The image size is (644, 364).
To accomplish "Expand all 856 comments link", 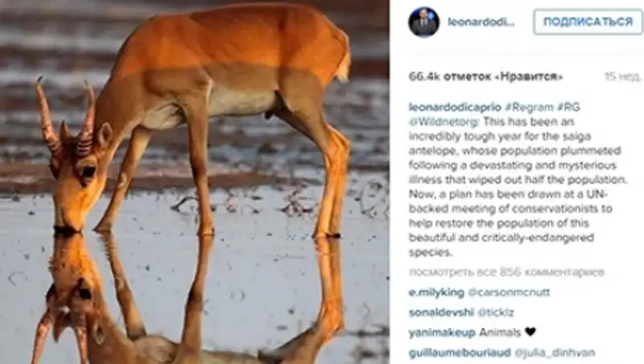I will (x=506, y=272).
